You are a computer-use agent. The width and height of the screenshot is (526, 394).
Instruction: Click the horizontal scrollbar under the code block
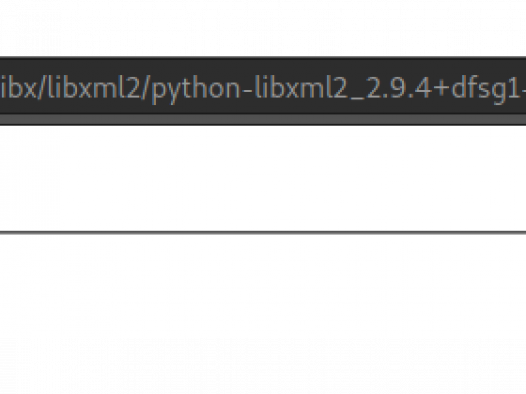tap(263, 119)
